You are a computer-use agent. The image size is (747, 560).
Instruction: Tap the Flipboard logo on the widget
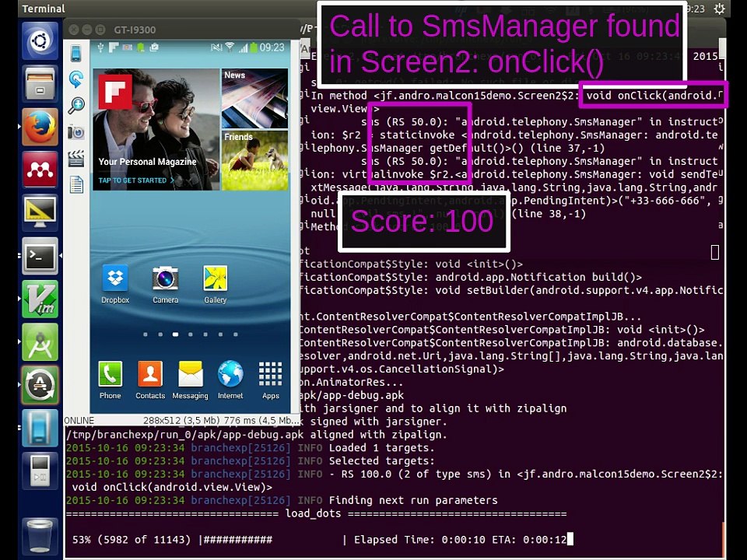click(115, 93)
